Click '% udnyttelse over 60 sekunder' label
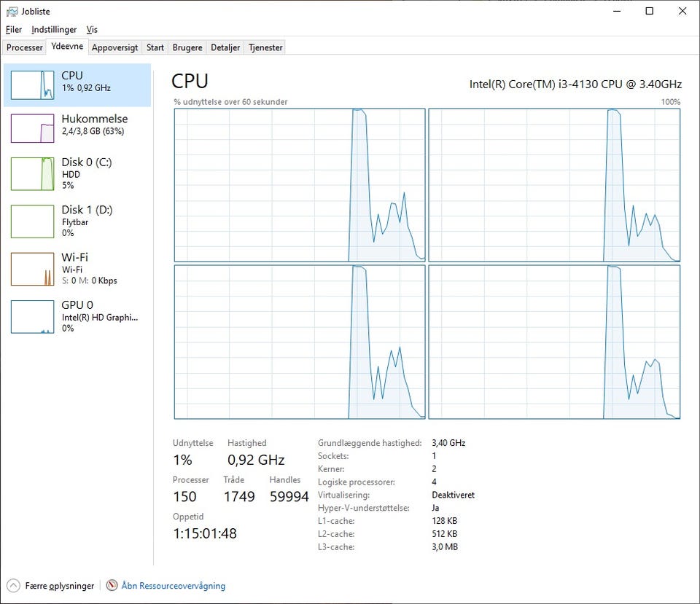The width and height of the screenshot is (700, 604). [x=230, y=102]
